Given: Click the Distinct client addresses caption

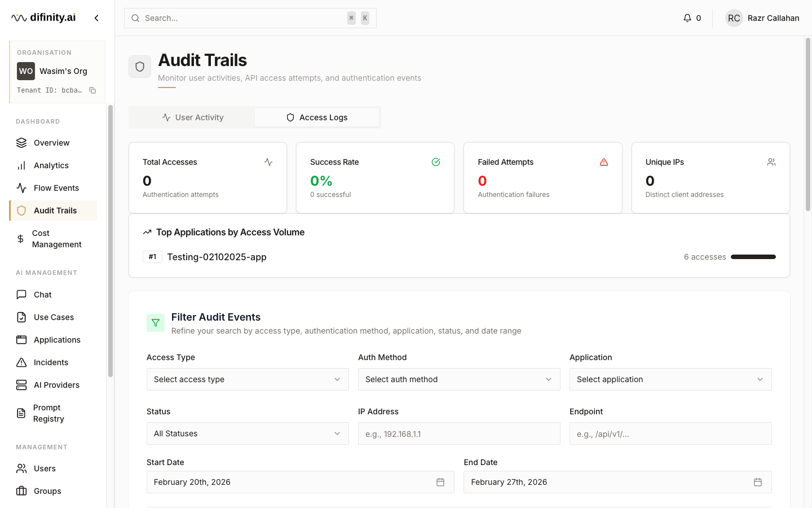Looking at the screenshot, I should tap(685, 195).
